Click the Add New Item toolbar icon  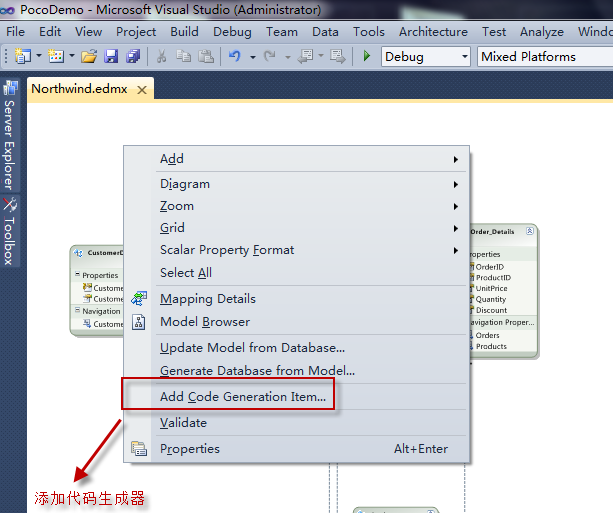56,57
